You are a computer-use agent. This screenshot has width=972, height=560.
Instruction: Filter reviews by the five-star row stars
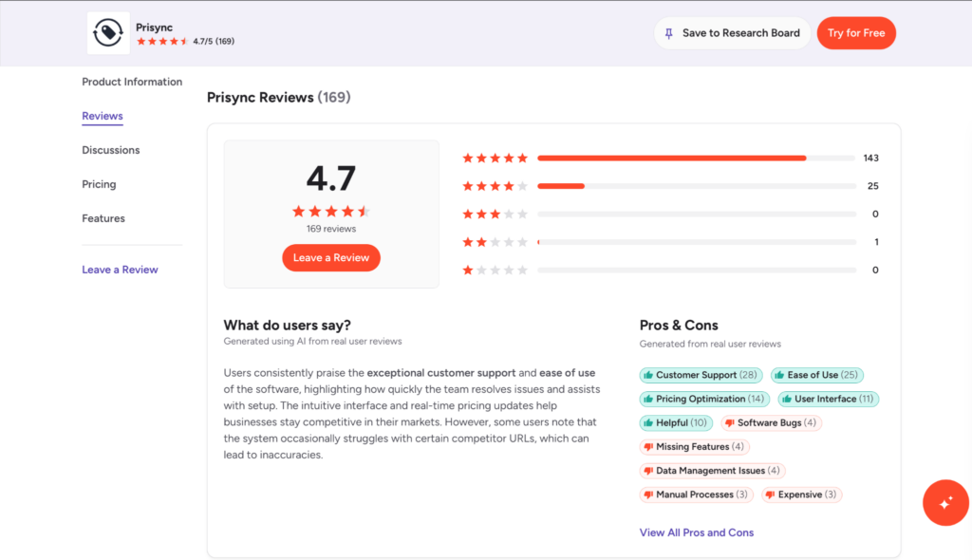pyautogui.click(x=495, y=159)
